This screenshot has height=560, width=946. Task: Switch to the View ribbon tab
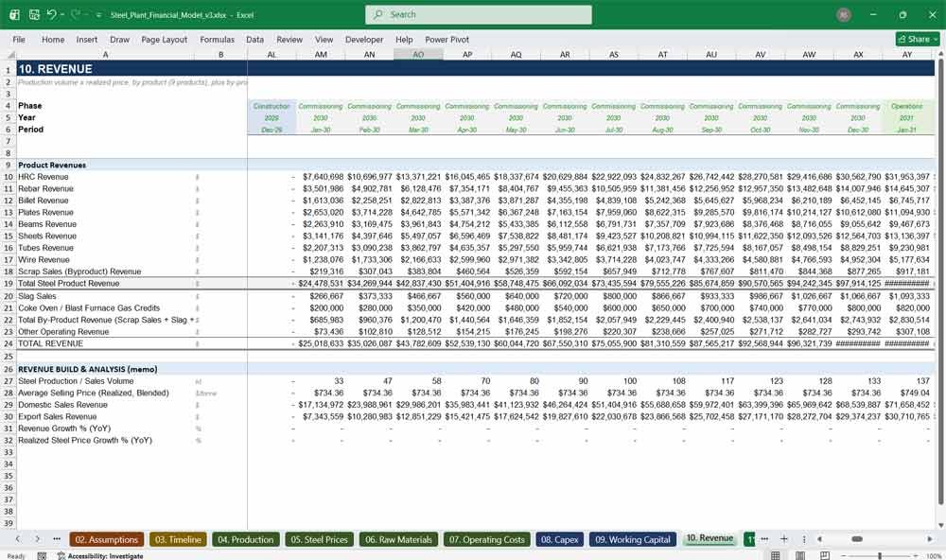point(324,39)
